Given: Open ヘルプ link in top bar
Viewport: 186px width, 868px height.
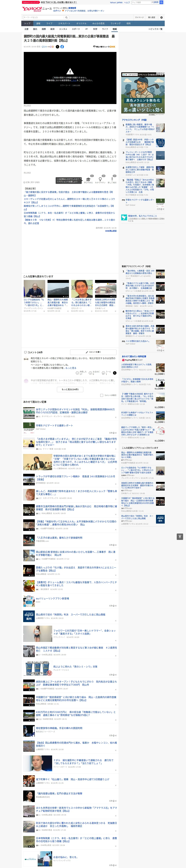Looking at the screenshot, I should click(x=127, y=2).
